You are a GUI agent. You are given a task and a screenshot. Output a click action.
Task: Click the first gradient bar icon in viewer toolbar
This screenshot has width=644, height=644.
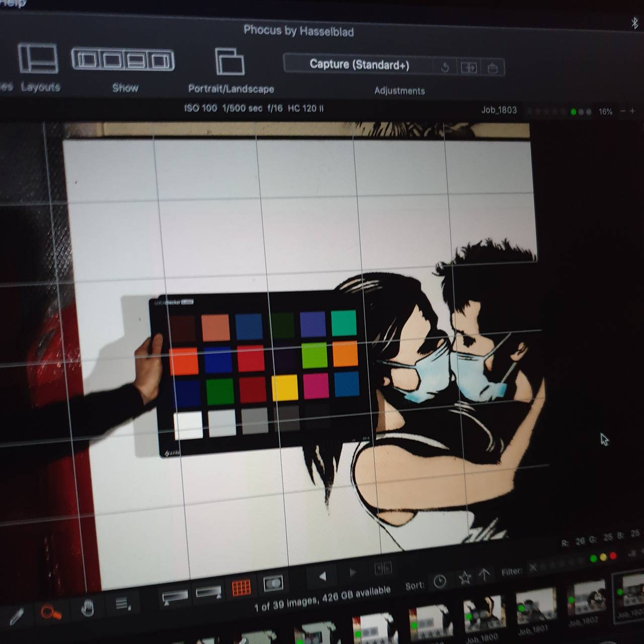pos(175,596)
